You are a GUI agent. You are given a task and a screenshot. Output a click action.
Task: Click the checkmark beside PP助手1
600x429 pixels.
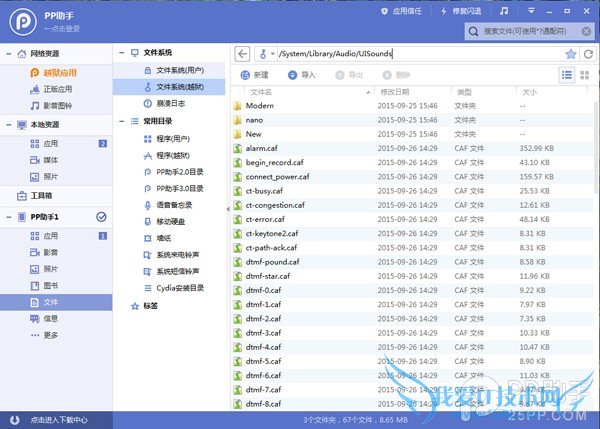[101, 217]
